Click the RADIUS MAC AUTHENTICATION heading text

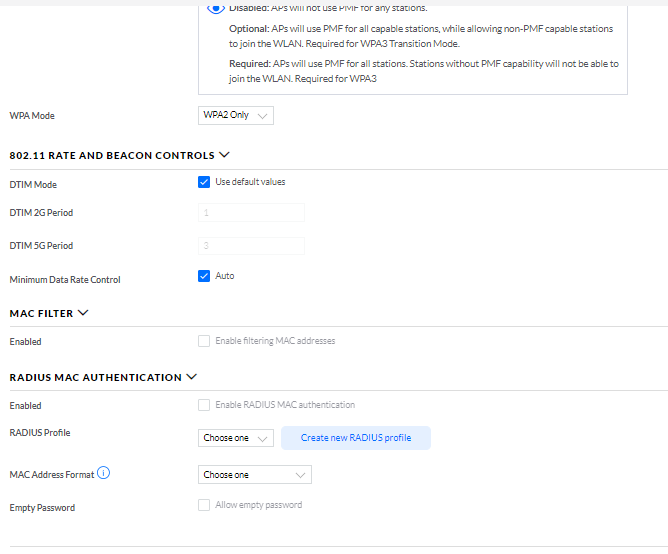pos(95,377)
